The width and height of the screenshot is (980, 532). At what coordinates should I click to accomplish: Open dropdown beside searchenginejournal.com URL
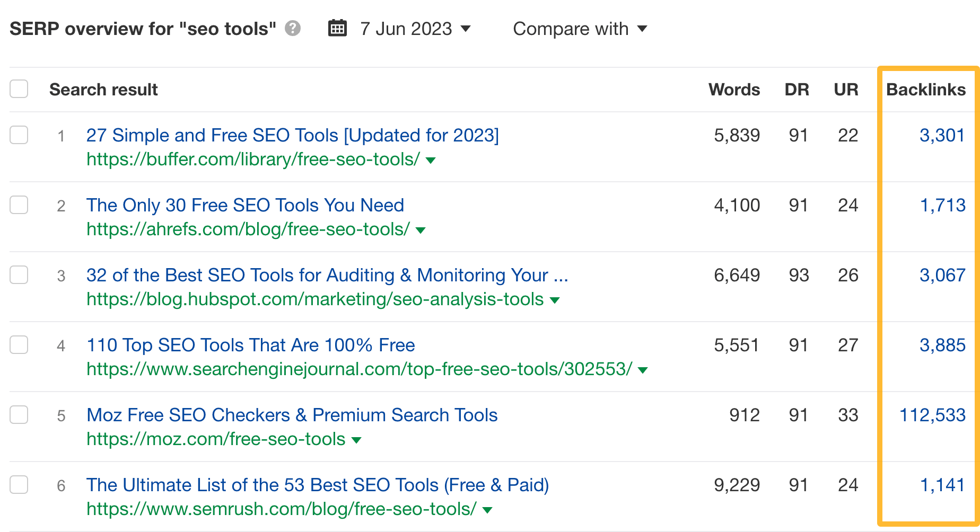643,370
